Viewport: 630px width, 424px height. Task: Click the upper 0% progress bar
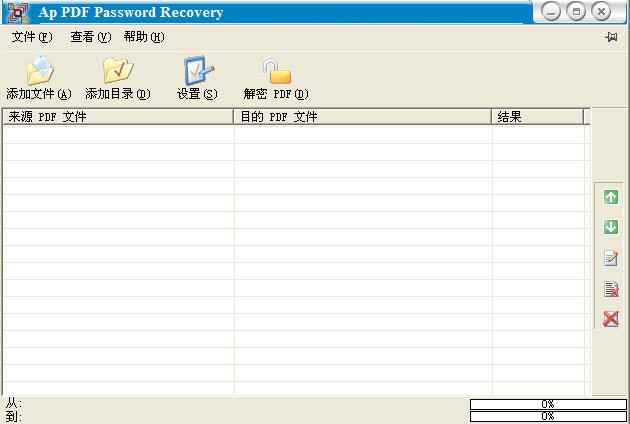pyautogui.click(x=548, y=404)
